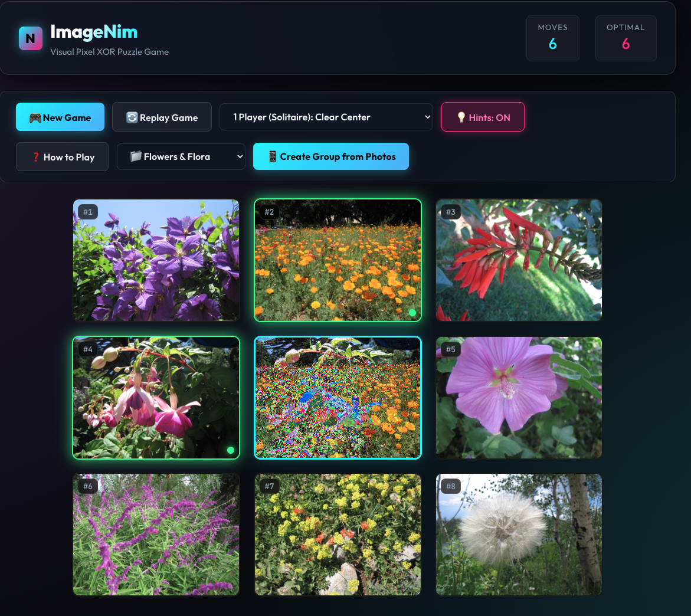Select image #7 yellow wildflowers
This screenshot has width=691, height=616.
pyautogui.click(x=338, y=535)
